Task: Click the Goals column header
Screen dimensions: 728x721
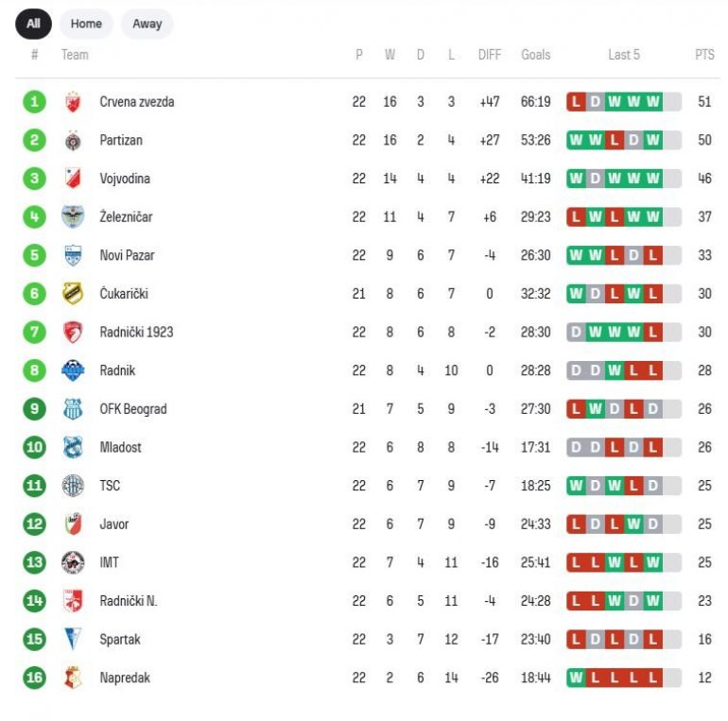Action: point(535,55)
